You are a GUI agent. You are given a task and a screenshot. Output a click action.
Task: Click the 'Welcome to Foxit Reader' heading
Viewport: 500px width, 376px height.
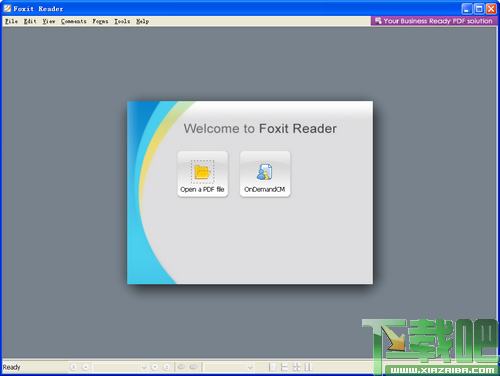(x=260, y=129)
